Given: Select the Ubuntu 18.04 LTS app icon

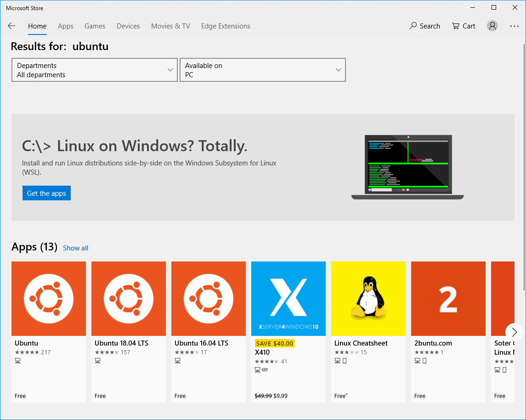Looking at the screenshot, I should [x=129, y=299].
